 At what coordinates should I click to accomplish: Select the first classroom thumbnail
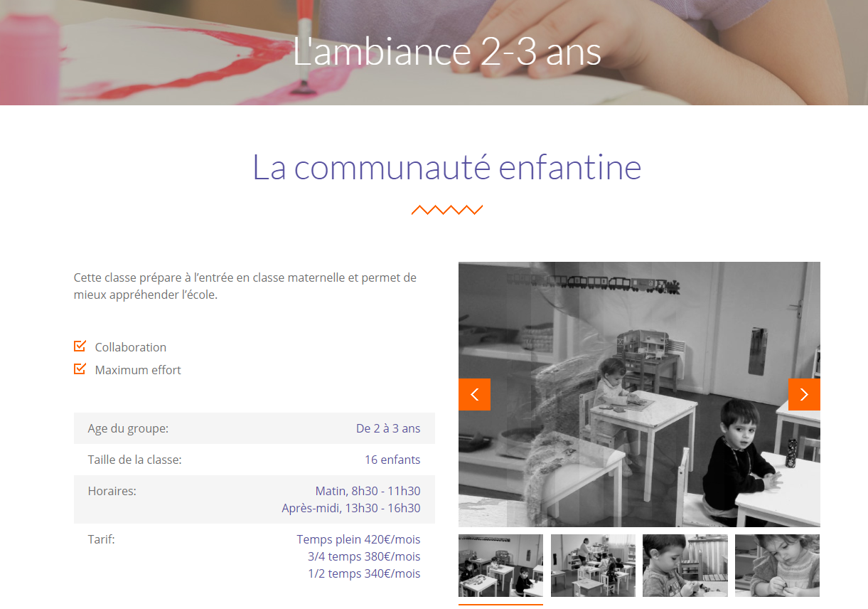[x=500, y=566]
